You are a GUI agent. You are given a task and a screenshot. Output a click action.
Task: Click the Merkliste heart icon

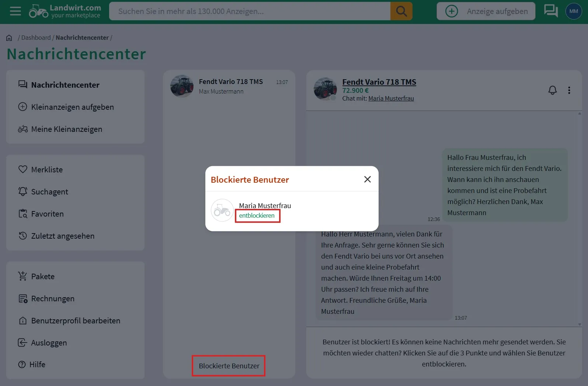[x=23, y=169]
